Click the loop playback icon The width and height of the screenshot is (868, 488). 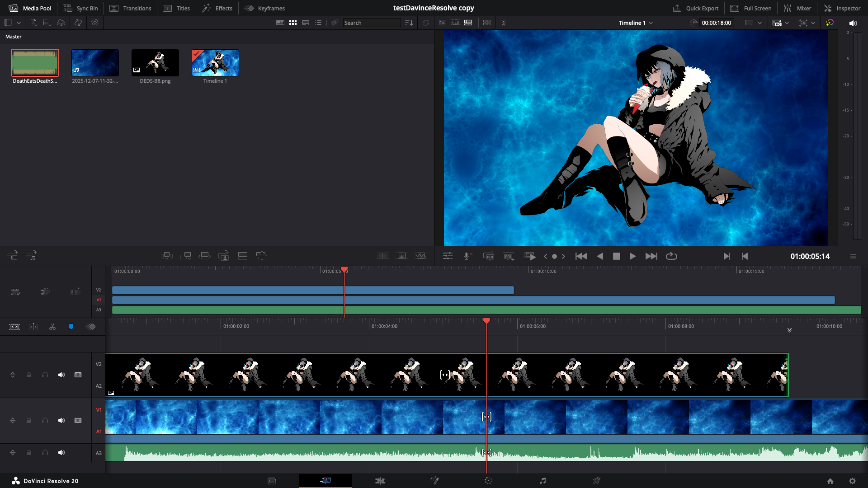point(671,256)
